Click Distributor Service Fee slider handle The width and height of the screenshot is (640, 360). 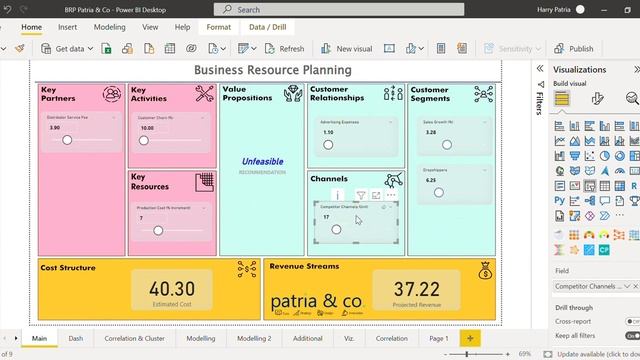[67, 140]
